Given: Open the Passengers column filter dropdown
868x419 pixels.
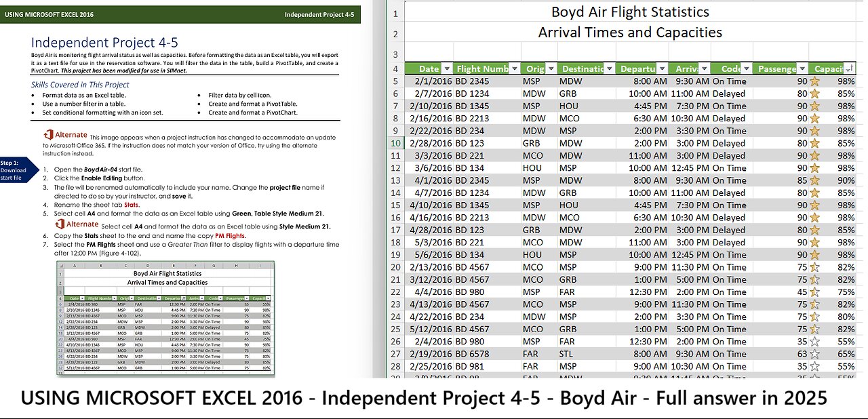Looking at the screenshot, I should click(x=802, y=68).
